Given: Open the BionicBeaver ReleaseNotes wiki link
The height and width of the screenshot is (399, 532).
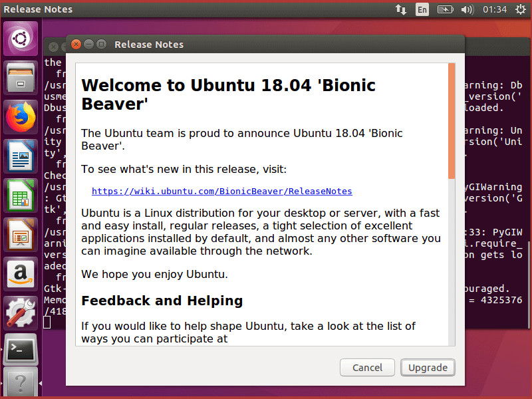Looking at the screenshot, I should click(222, 192).
